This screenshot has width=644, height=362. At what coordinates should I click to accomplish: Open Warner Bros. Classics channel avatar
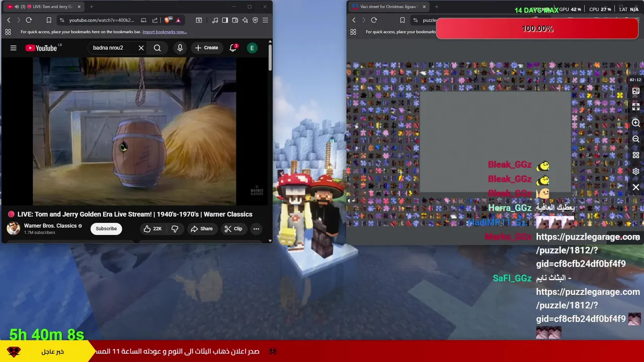[x=13, y=228]
